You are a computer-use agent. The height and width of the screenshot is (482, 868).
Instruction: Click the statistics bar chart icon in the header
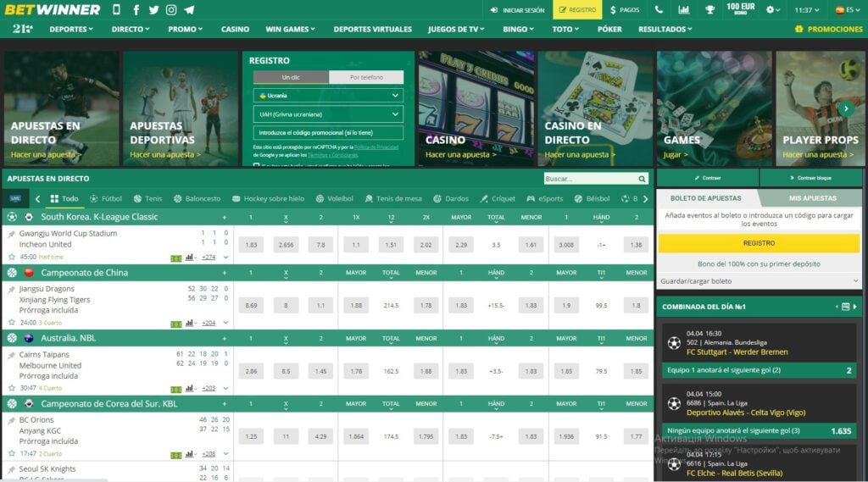point(684,10)
